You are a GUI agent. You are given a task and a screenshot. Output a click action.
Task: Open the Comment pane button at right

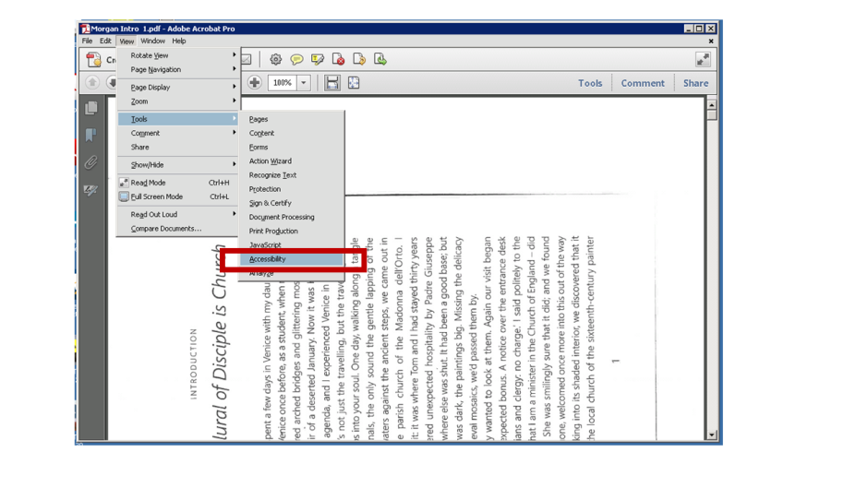[x=643, y=83]
